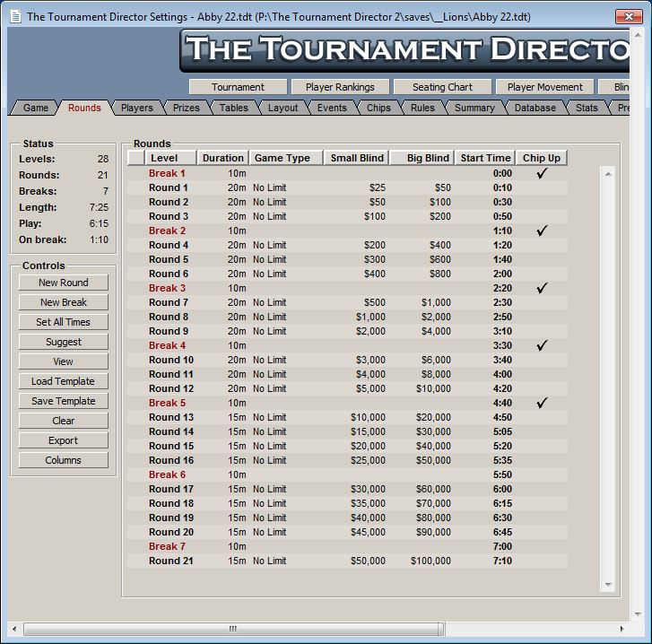Screen dimensions: 652x644
Task: Click the Game Type column header
Action: pyautogui.click(x=286, y=158)
